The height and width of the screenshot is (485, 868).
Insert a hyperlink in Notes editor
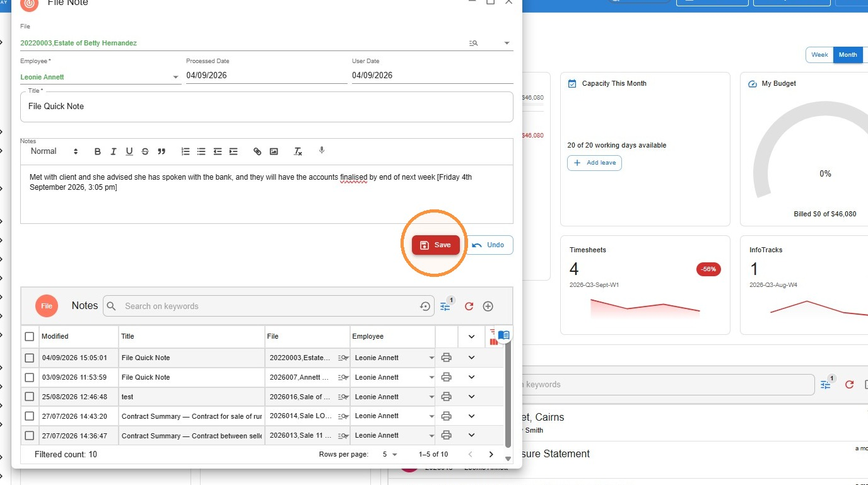point(257,151)
